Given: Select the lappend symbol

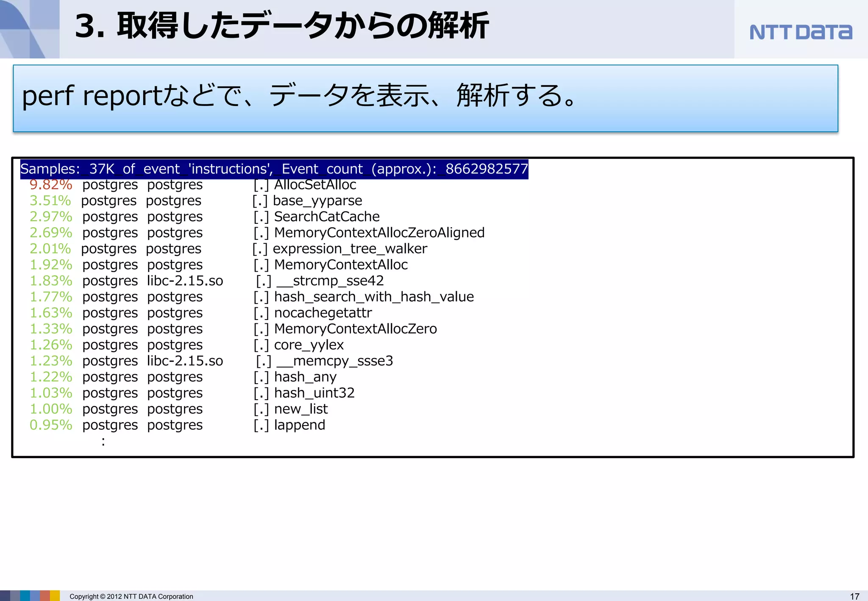Looking at the screenshot, I should point(300,426).
